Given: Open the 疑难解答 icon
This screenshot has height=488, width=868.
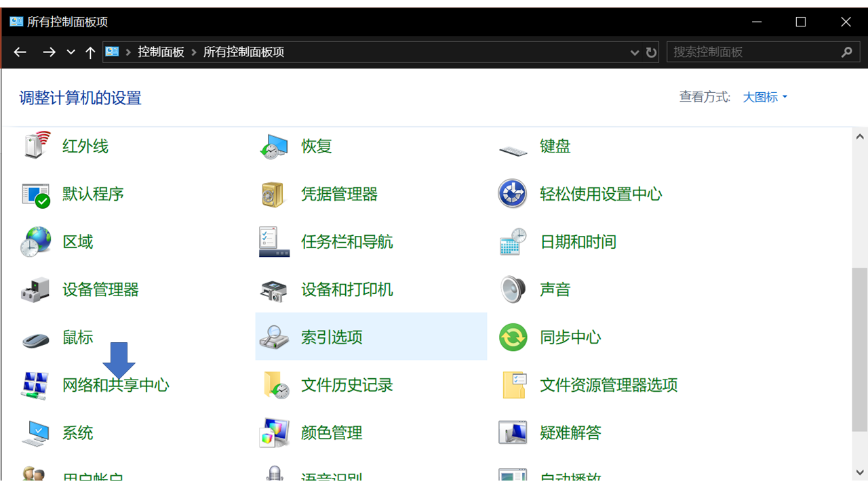Looking at the screenshot, I should (x=513, y=432).
